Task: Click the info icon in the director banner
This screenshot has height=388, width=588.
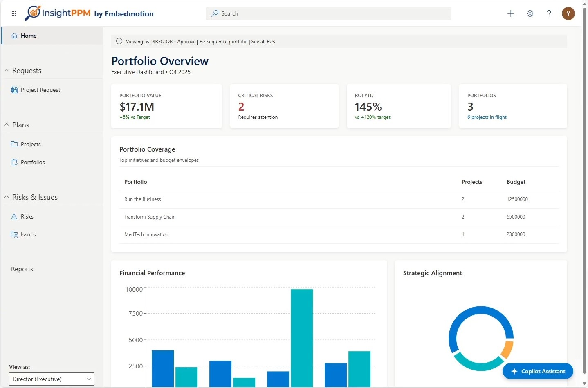Action: pos(119,41)
